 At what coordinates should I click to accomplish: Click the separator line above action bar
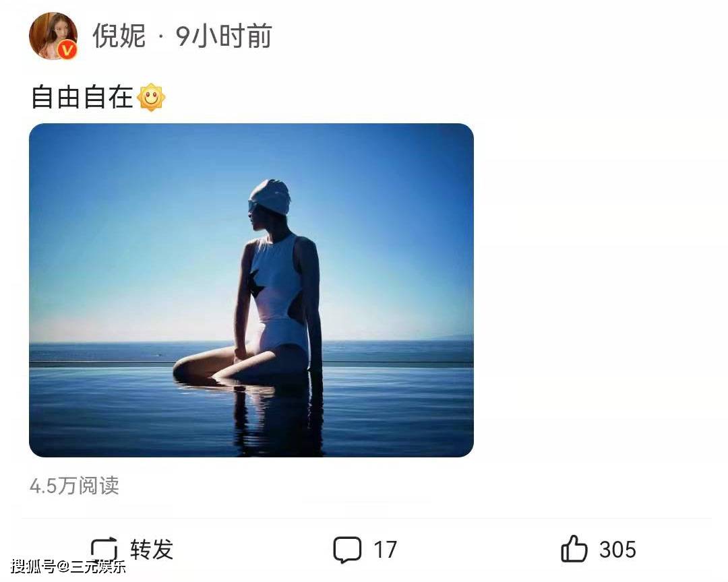tap(366, 519)
